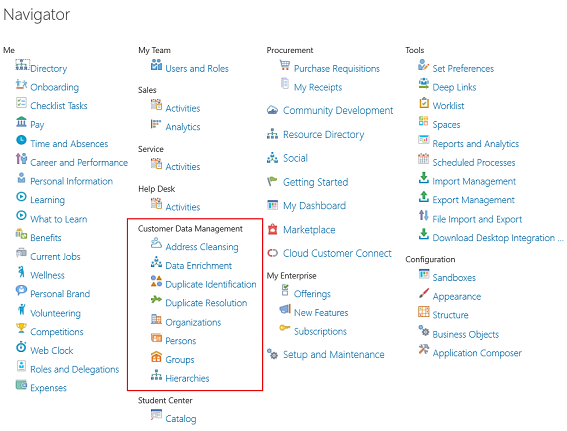Image resolution: width=567 pixels, height=431 pixels.
Task: Click the Onboarding icon
Action: point(21,84)
